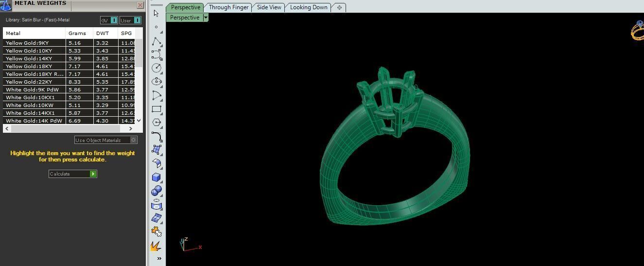Select the single point tool
644x266 pixels.
click(x=156, y=27)
